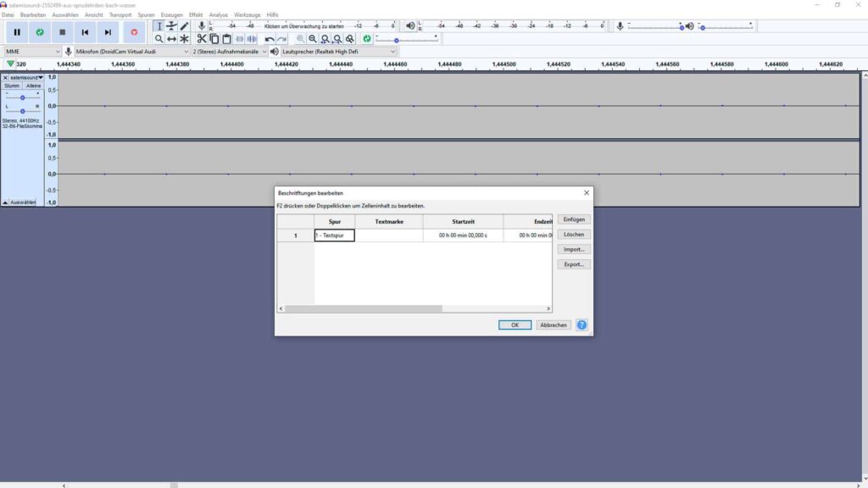The image size is (868, 488).
Task: Open the Mikrofon recording device dropdown
Action: pos(132,52)
